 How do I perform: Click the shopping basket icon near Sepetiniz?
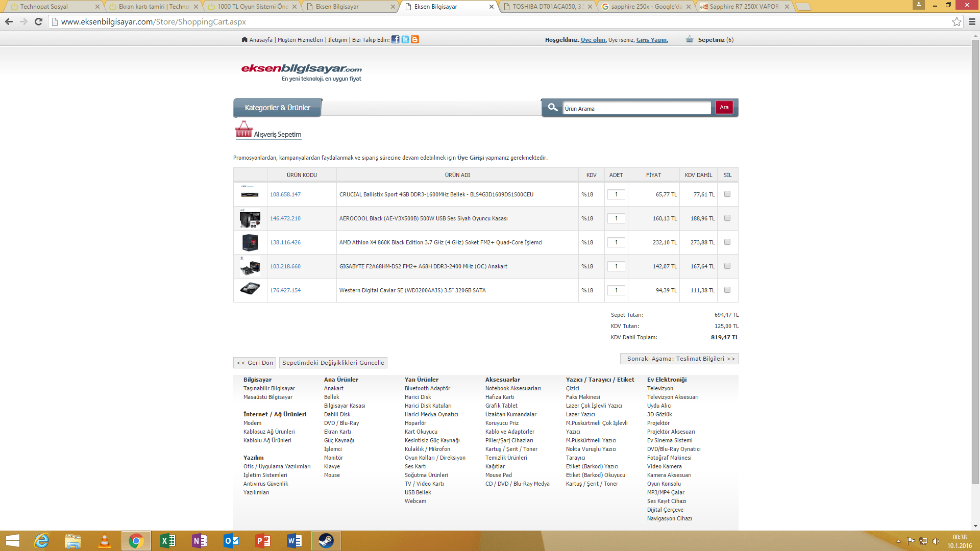(x=690, y=39)
